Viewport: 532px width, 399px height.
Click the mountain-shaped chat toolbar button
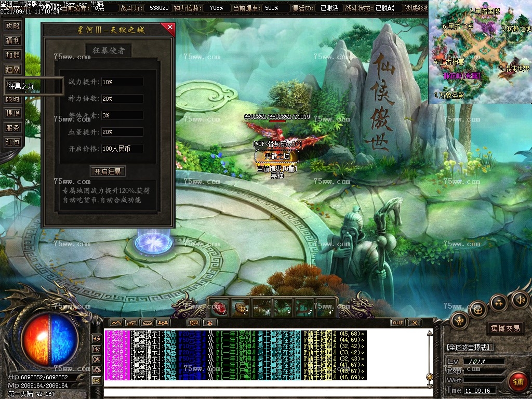click(116, 323)
